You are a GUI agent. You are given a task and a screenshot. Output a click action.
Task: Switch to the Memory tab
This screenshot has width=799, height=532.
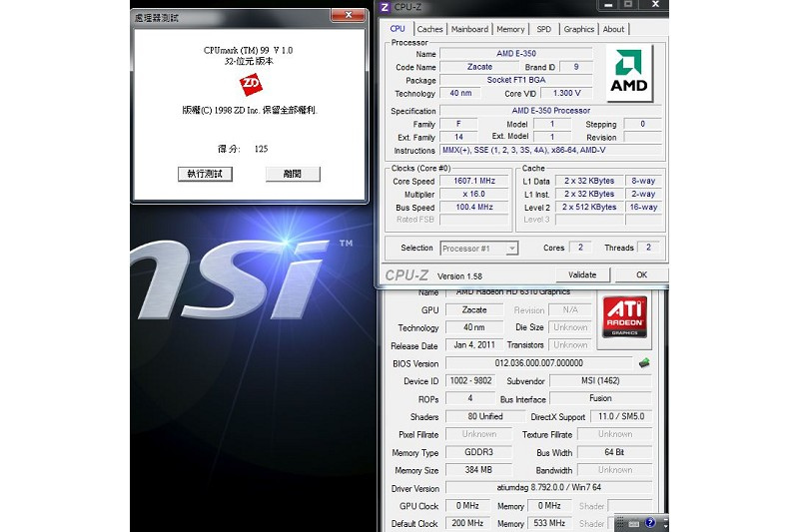(x=510, y=30)
